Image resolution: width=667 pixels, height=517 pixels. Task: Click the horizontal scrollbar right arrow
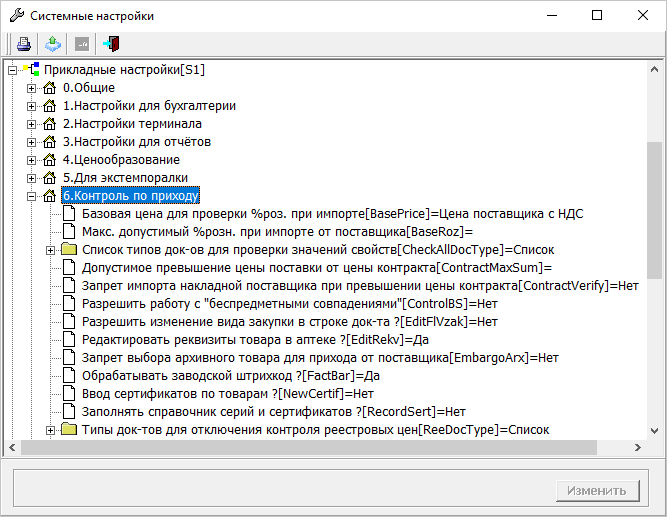tap(638, 448)
